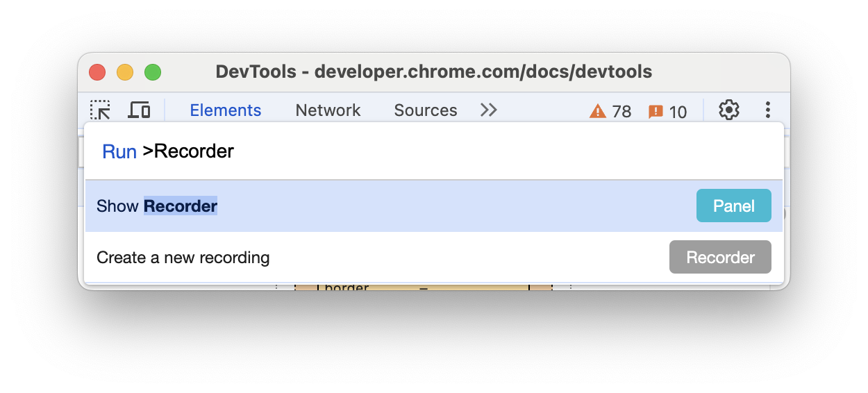The image size is (868, 393).
Task: Click the blue Panel badge
Action: pos(733,206)
